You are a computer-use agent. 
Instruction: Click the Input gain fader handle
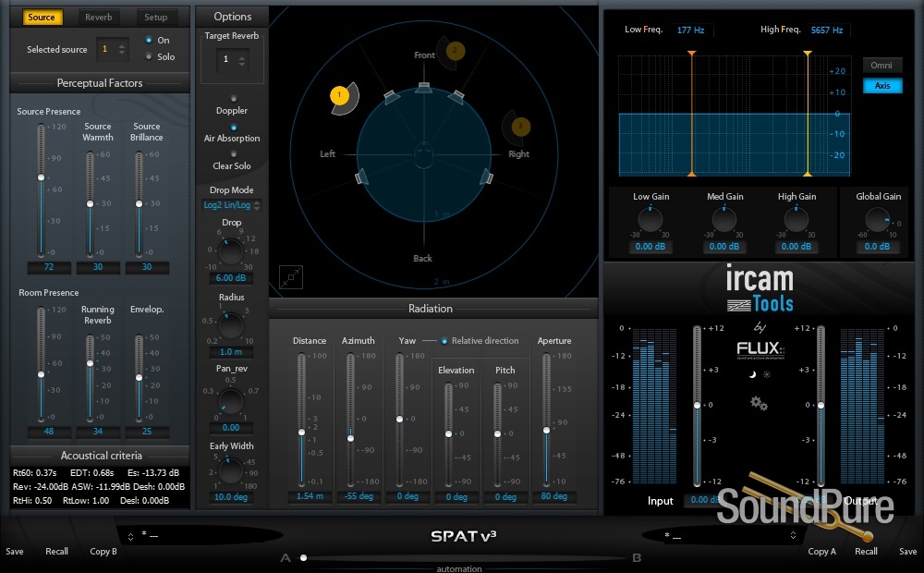click(x=697, y=405)
